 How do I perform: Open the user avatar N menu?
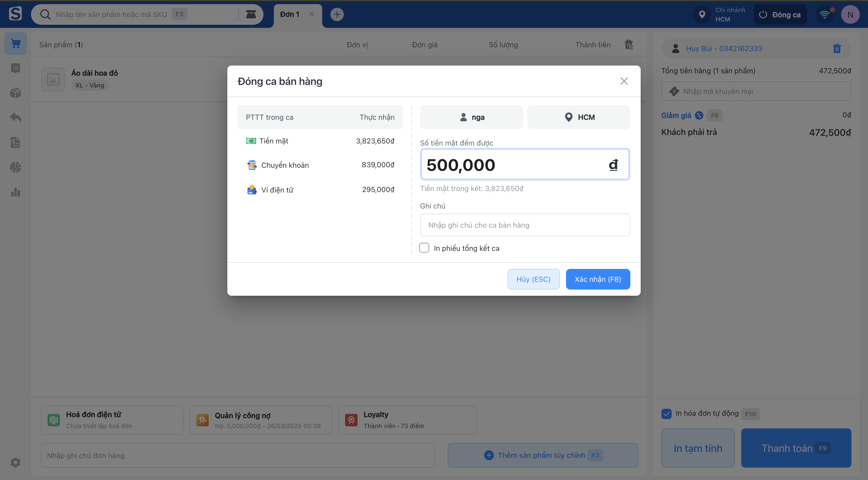pyautogui.click(x=850, y=14)
